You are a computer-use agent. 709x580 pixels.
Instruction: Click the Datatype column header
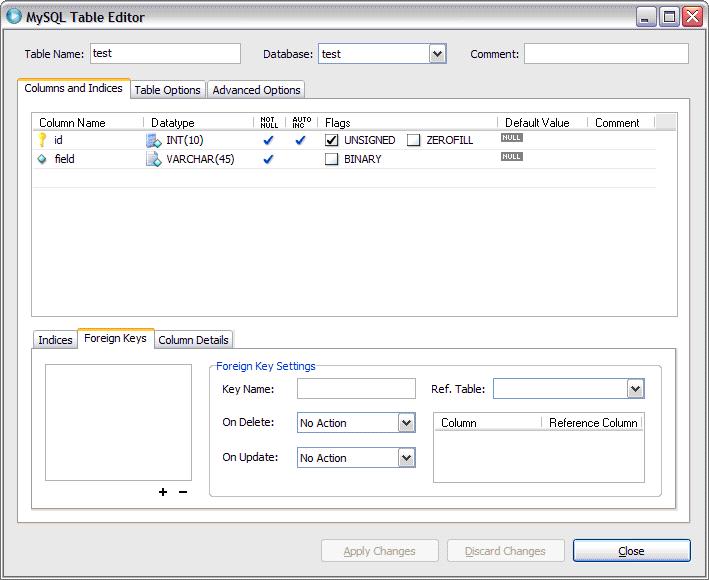click(199, 123)
